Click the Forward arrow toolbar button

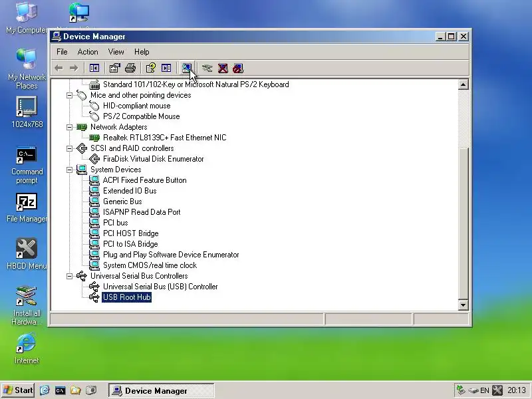(74, 68)
